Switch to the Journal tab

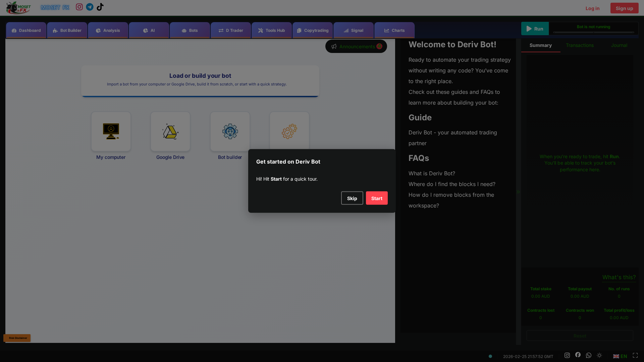[619, 45]
